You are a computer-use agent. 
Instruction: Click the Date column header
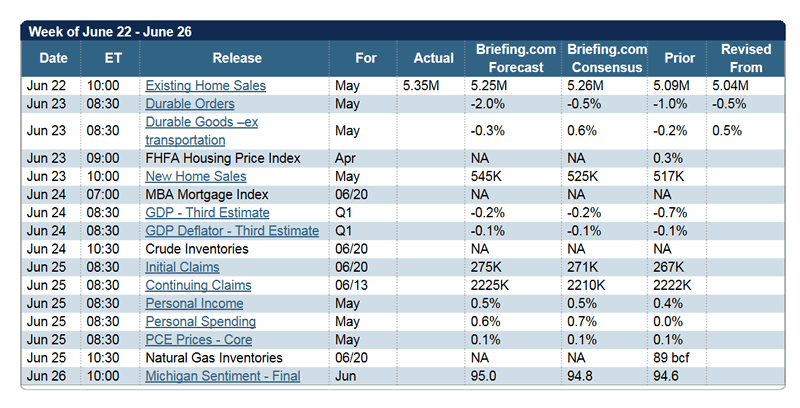pos(53,58)
